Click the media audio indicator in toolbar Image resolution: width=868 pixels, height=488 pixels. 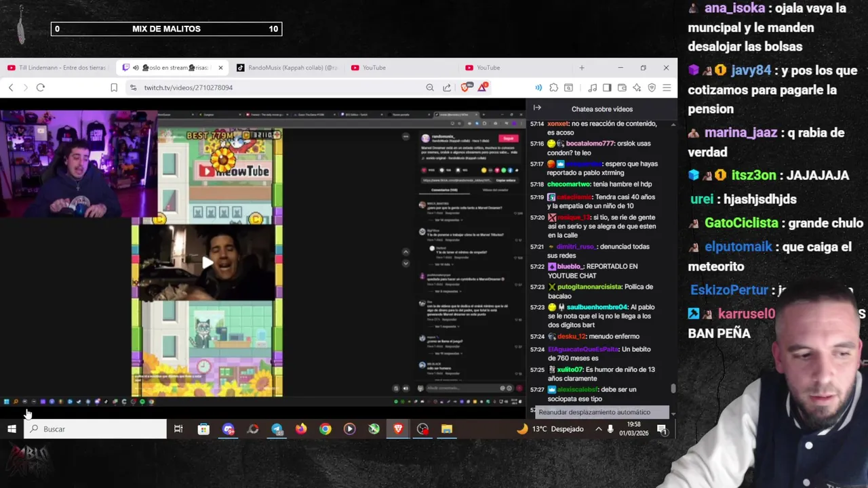(538, 87)
